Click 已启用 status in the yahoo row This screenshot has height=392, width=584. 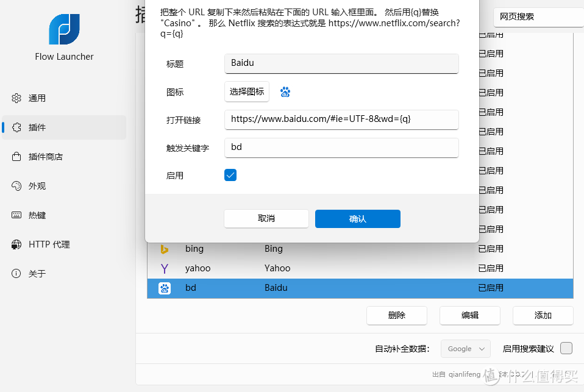[491, 268]
